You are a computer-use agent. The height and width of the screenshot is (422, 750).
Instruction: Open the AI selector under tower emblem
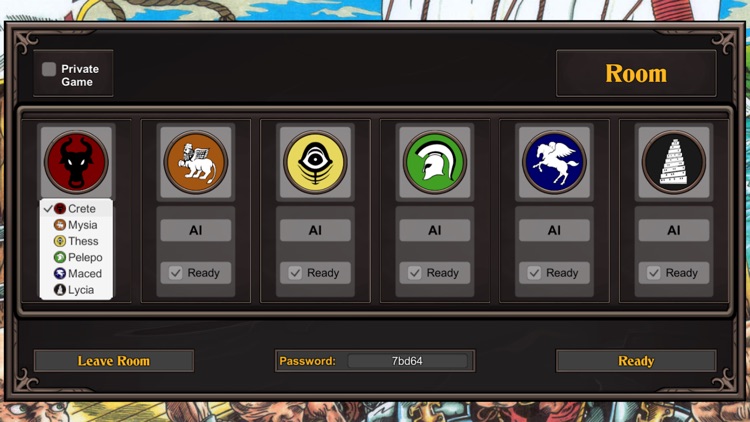[x=674, y=230]
